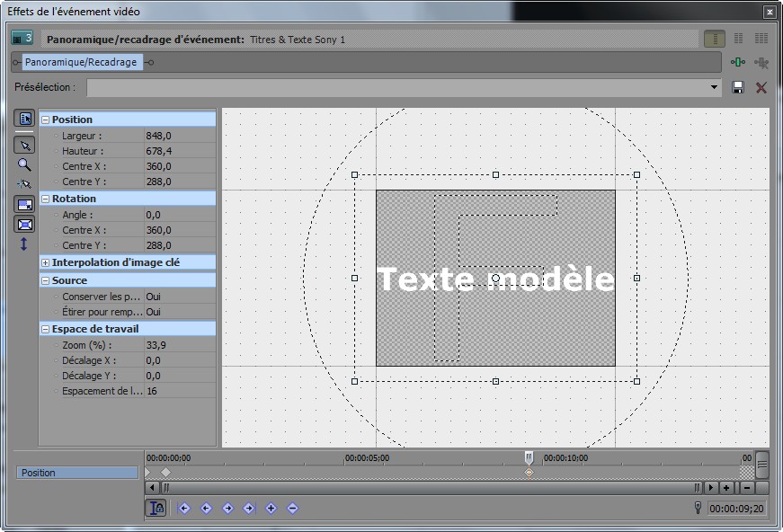This screenshot has height=532, width=783.
Task: Click the timeline zoom-in plus button
Action: pyautogui.click(x=726, y=488)
